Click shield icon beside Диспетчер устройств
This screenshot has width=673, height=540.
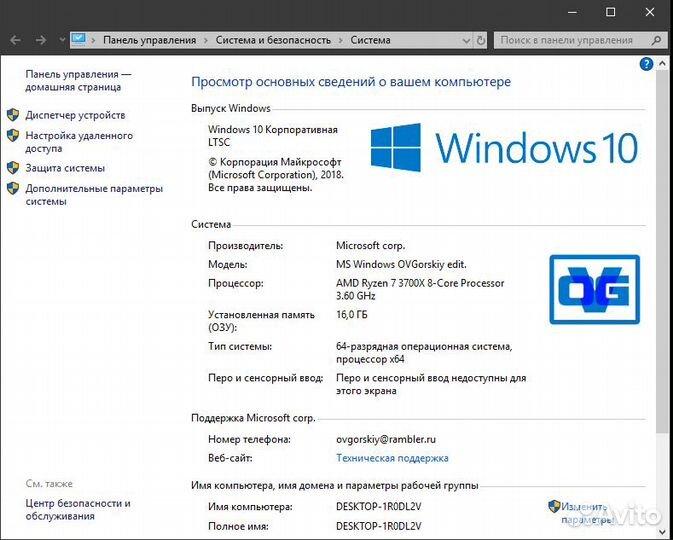pos(13,115)
